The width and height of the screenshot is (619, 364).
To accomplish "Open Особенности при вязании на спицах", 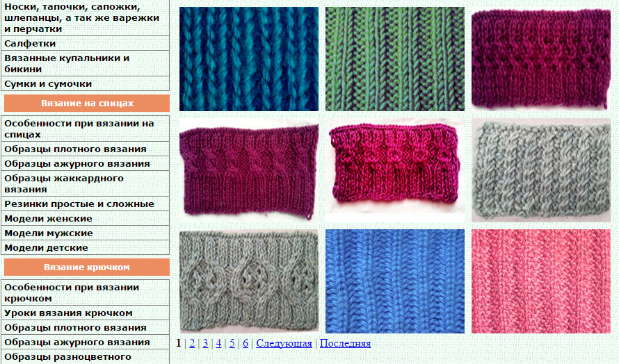I will (86, 129).
